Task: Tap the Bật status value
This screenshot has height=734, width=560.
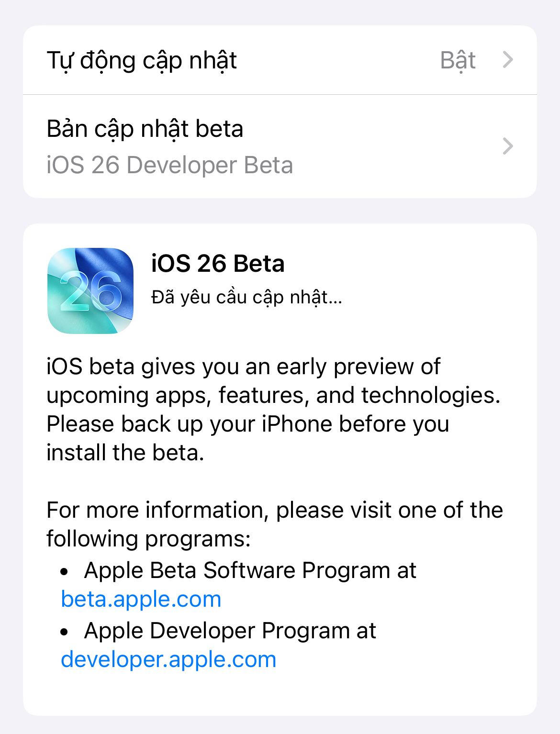Action: pyautogui.click(x=458, y=60)
